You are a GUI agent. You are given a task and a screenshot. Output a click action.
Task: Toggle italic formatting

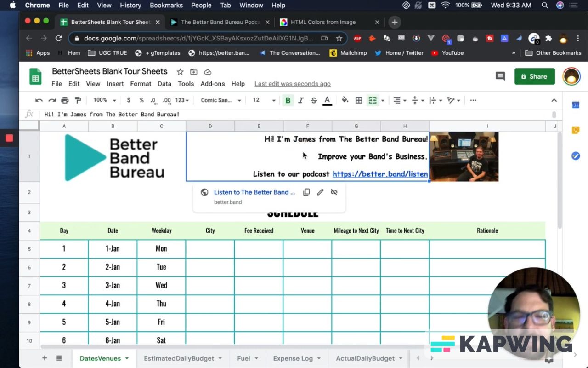tap(301, 100)
